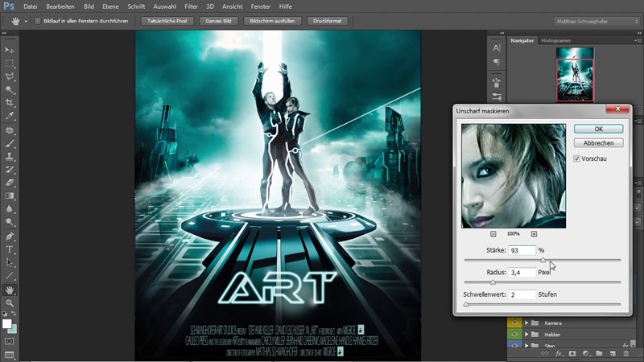Enable Bildlauf in allen Fenstern durchführen
The image size is (644, 362).
pos(37,21)
